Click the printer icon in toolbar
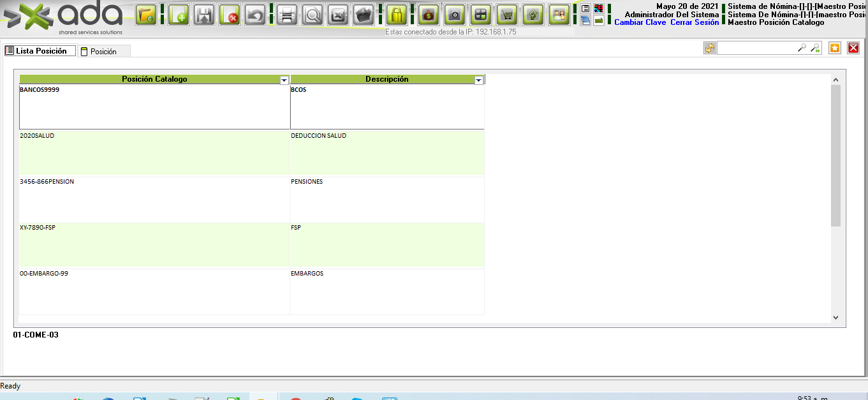The width and height of the screenshot is (868, 400). click(287, 15)
